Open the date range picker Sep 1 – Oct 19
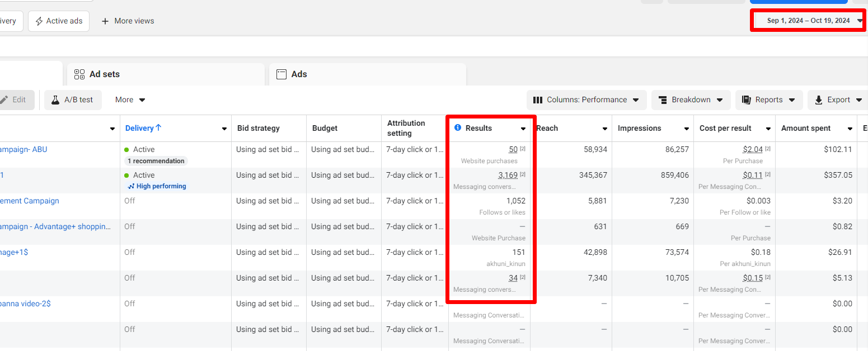The width and height of the screenshot is (868, 351). 808,21
